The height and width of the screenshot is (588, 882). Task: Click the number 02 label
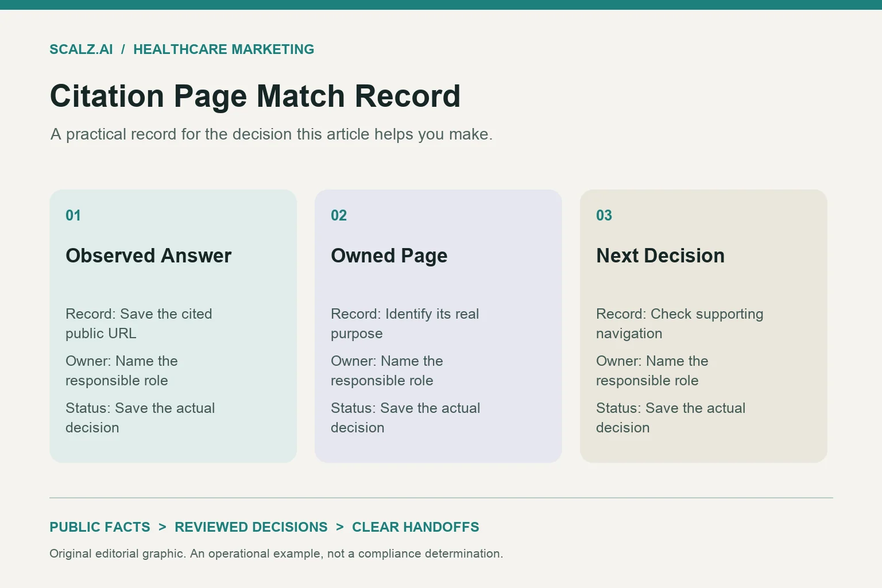click(339, 215)
